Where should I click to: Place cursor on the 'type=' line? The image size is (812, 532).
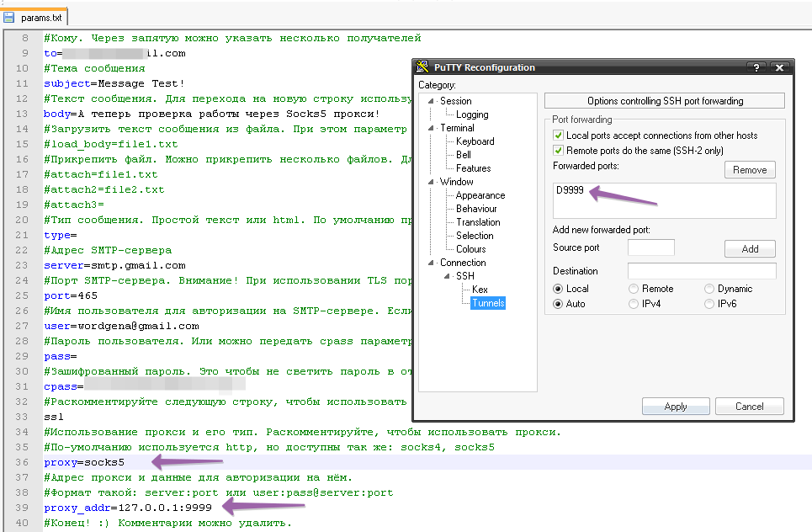(60, 235)
